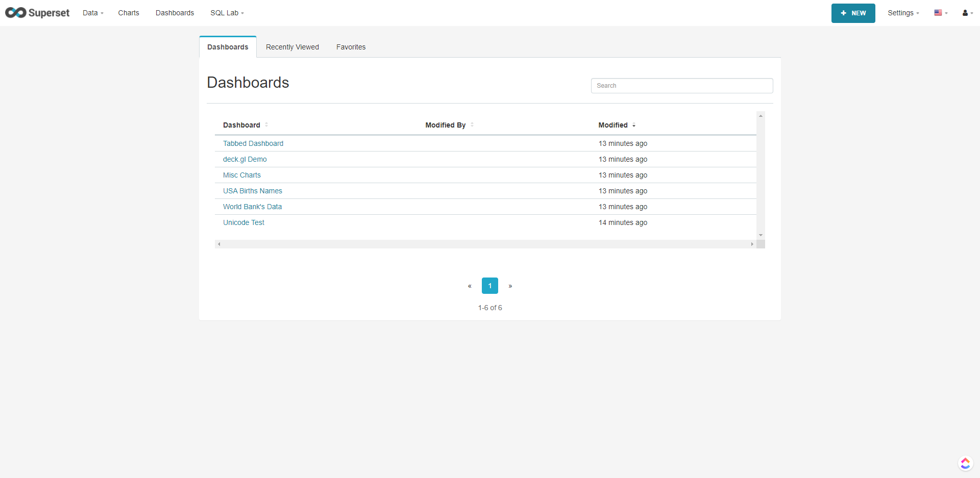Expand the Data menu
980x478 pixels.
(x=93, y=13)
